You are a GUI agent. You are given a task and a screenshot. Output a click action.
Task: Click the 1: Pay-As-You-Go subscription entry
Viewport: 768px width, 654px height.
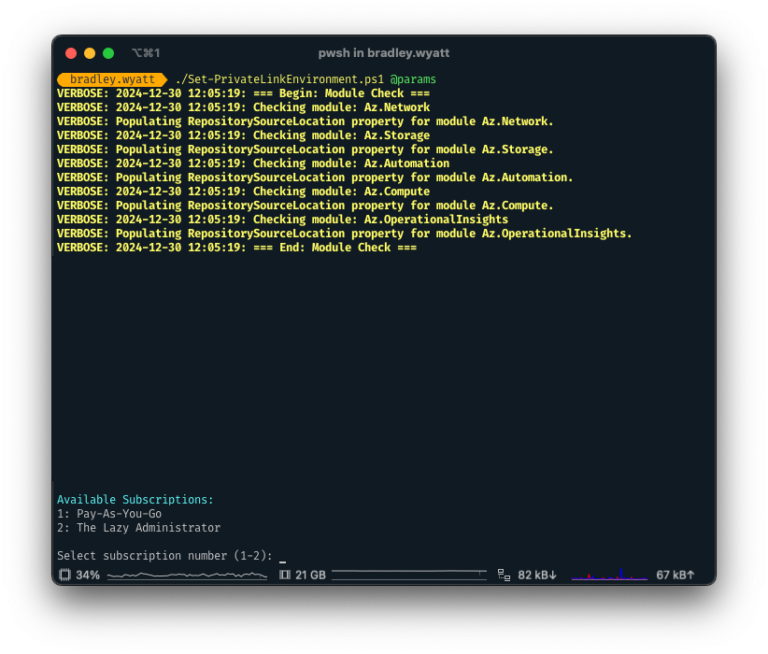tap(109, 514)
